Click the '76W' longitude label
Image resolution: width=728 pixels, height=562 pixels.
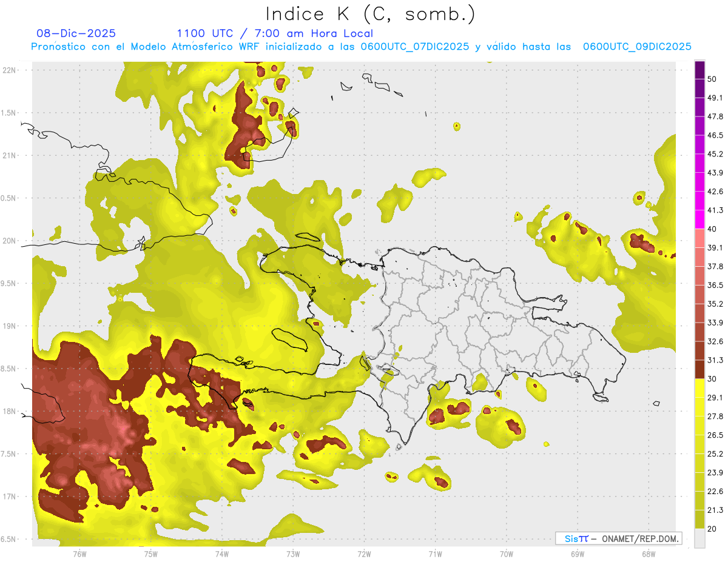pos(79,554)
